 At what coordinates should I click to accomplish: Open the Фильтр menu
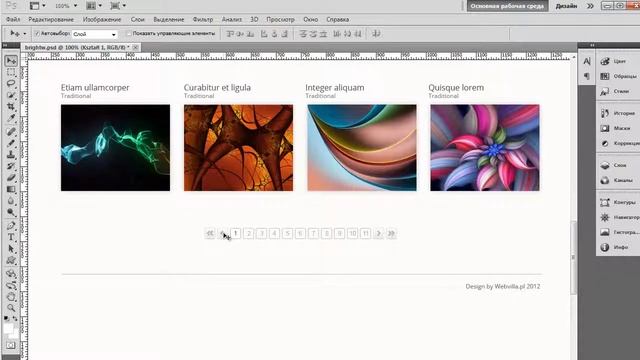pyautogui.click(x=203, y=19)
